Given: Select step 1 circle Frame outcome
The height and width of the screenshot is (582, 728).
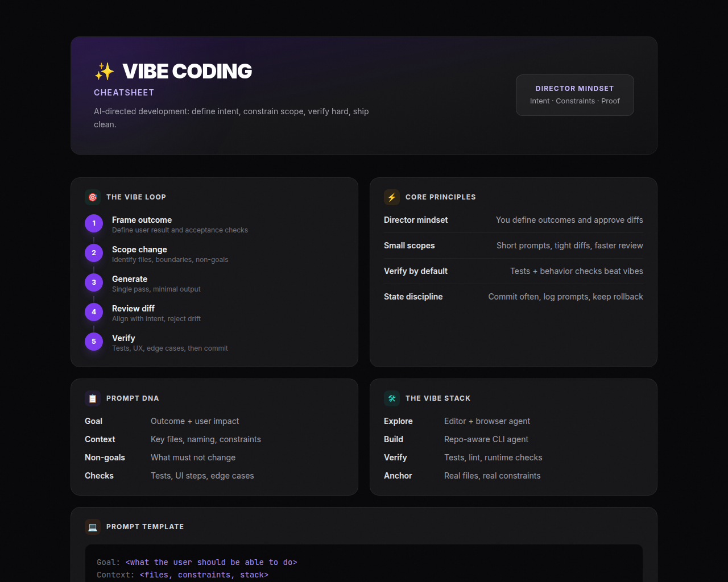Looking at the screenshot, I should [94, 223].
